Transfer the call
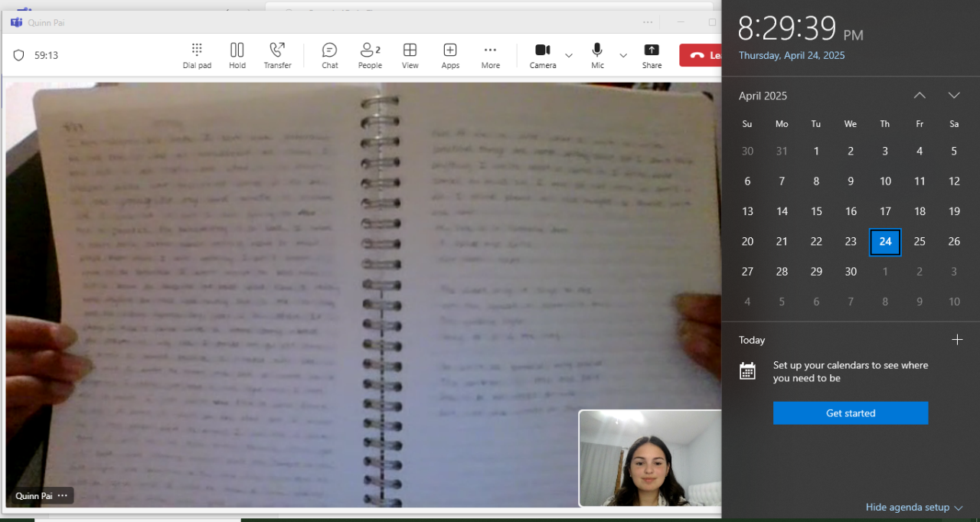Viewport: 980px width, 522px height. pos(277,55)
